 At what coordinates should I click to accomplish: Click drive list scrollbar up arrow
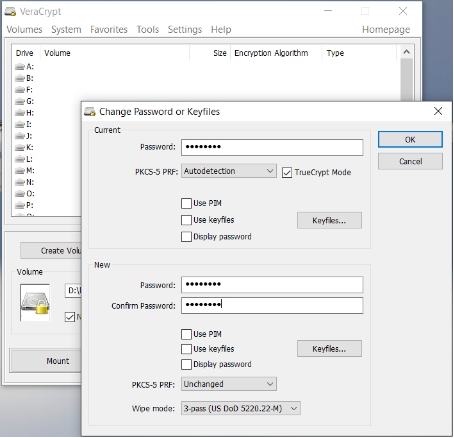pyautogui.click(x=406, y=52)
